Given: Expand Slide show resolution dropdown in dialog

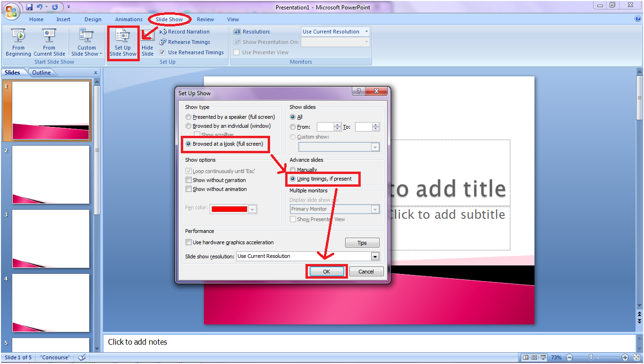Looking at the screenshot, I should [x=375, y=256].
